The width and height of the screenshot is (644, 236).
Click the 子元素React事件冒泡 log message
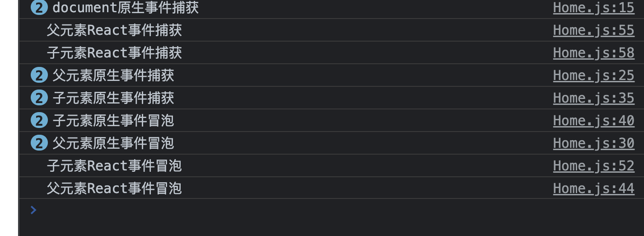tap(114, 166)
